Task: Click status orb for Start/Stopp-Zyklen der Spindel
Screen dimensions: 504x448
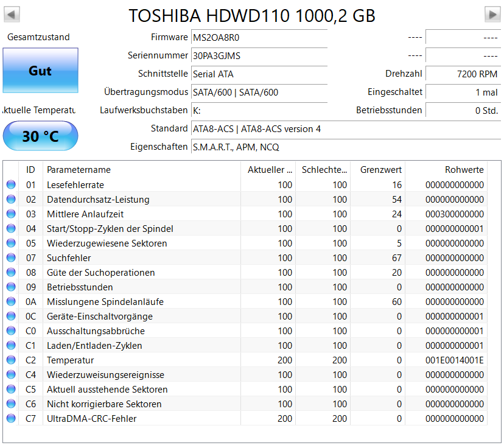Action: [11, 228]
